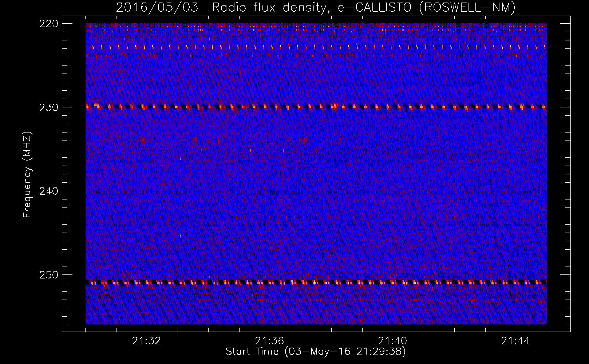Click the "Frequency (MHZ)" y-axis label
Image resolution: width=589 pixels, height=364 pixels.
click(x=27, y=174)
